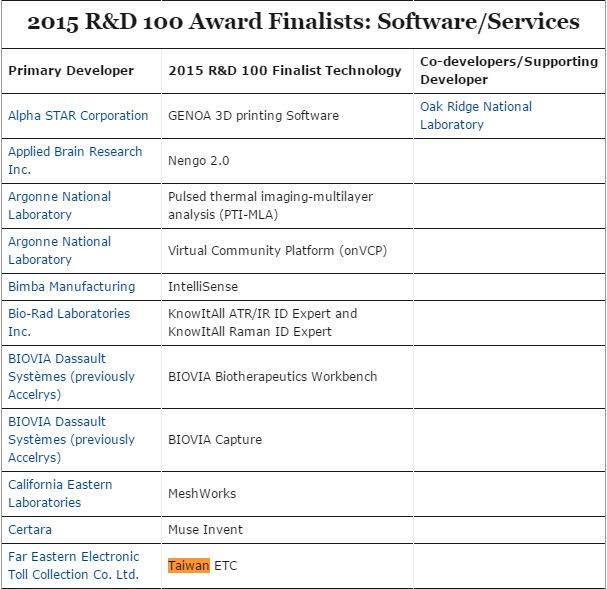The height and width of the screenshot is (589, 607).
Task: Click the Primary Developer column header
Action: pos(71,71)
